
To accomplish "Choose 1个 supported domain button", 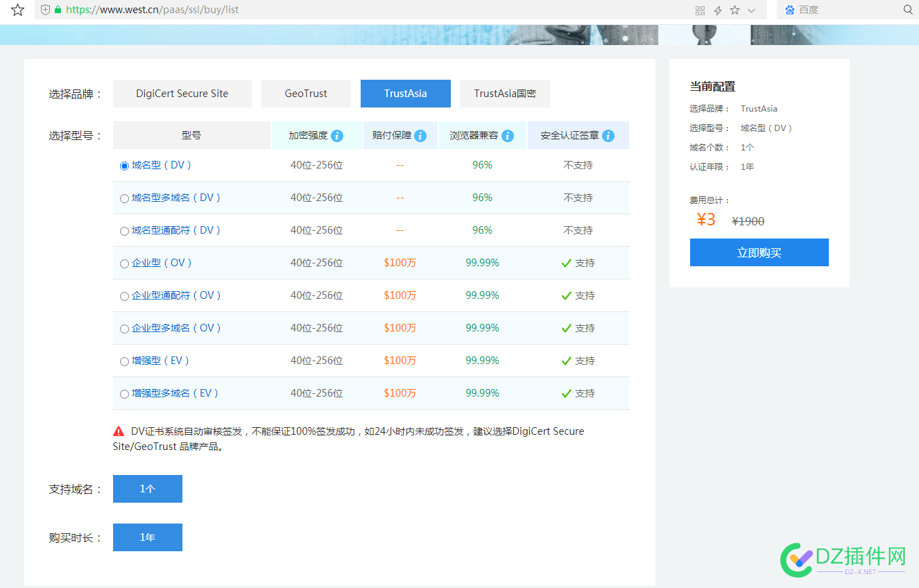I will pyautogui.click(x=148, y=489).
